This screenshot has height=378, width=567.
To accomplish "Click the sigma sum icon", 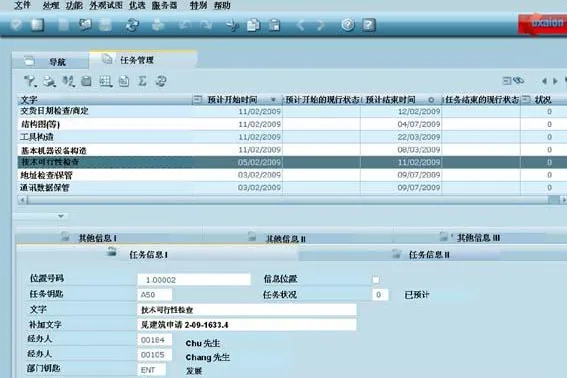I will pos(142,81).
